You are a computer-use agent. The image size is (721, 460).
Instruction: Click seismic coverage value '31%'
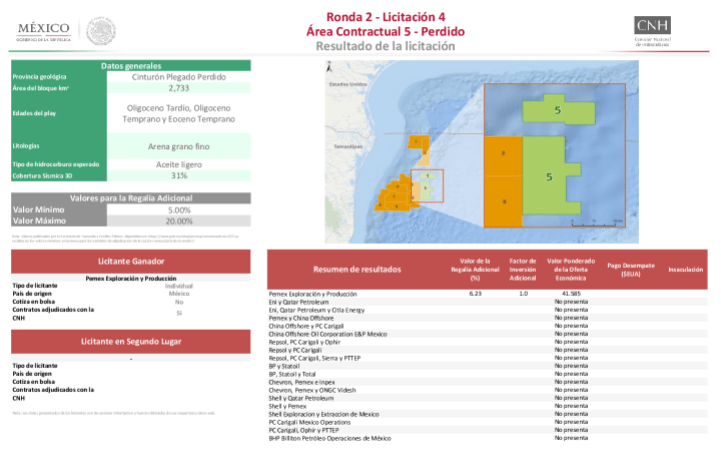click(x=179, y=175)
